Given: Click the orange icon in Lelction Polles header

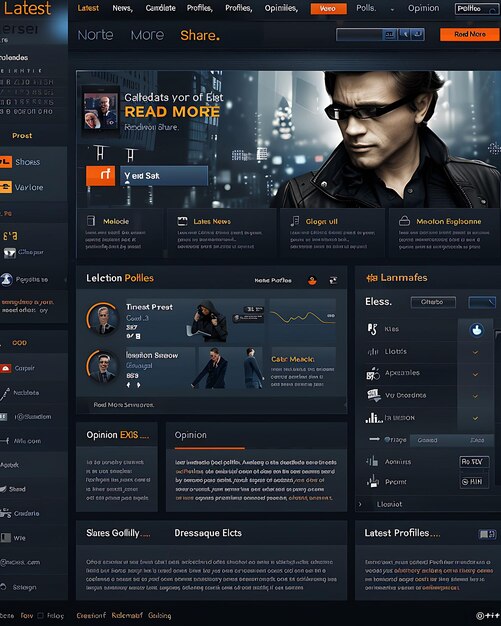Looking at the screenshot, I should (x=312, y=281).
